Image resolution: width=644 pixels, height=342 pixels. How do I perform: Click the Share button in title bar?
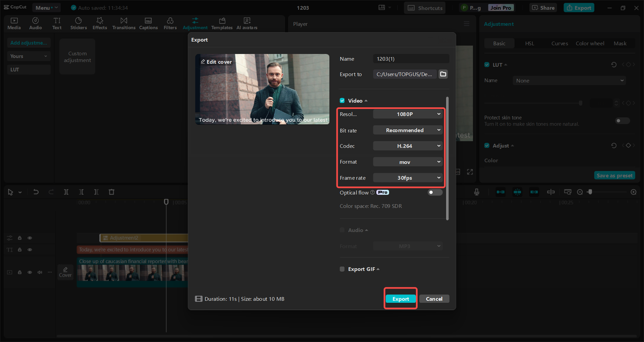[543, 8]
